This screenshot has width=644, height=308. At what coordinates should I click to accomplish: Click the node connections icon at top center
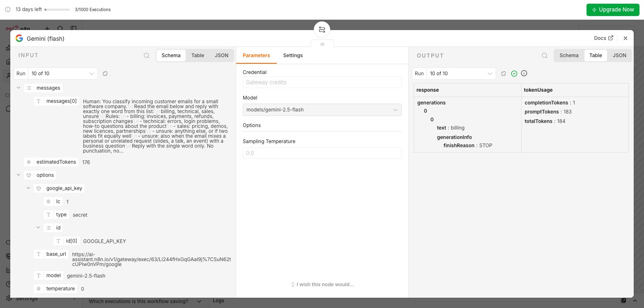(322, 30)
